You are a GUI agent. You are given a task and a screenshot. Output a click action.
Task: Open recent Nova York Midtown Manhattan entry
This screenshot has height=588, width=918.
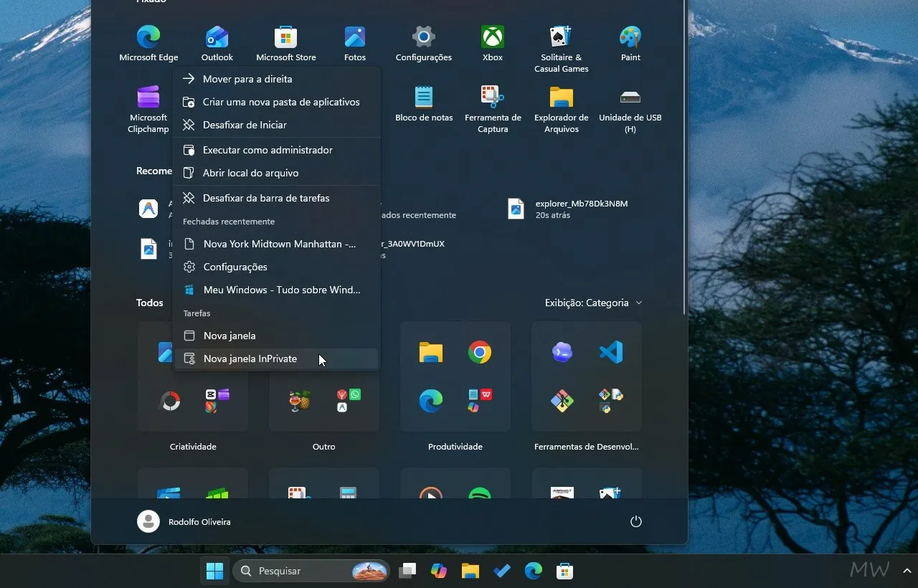click(x=276, y=244)
